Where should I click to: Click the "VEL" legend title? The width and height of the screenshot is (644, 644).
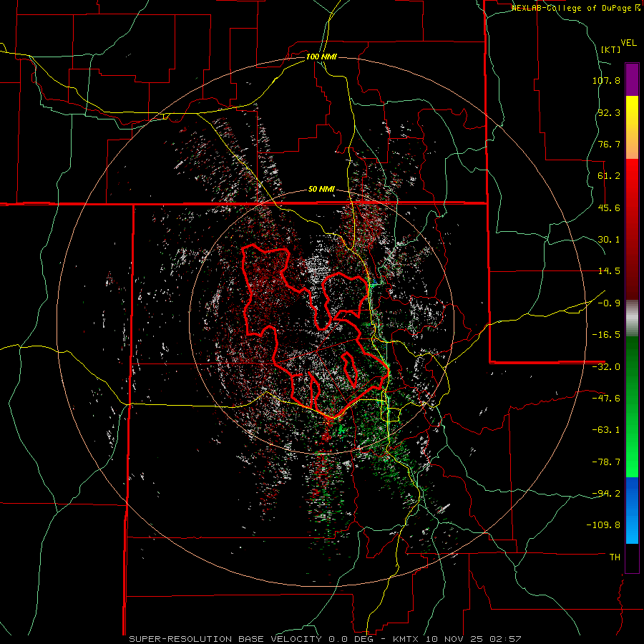(628, 43)
